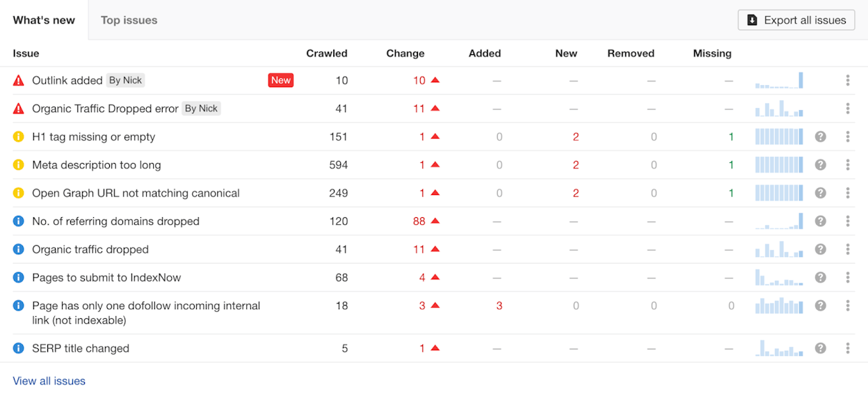868x399 pixels.
Task: Click the red warning icon for Organic Traffic Dropped error
Action: [19, 109]
